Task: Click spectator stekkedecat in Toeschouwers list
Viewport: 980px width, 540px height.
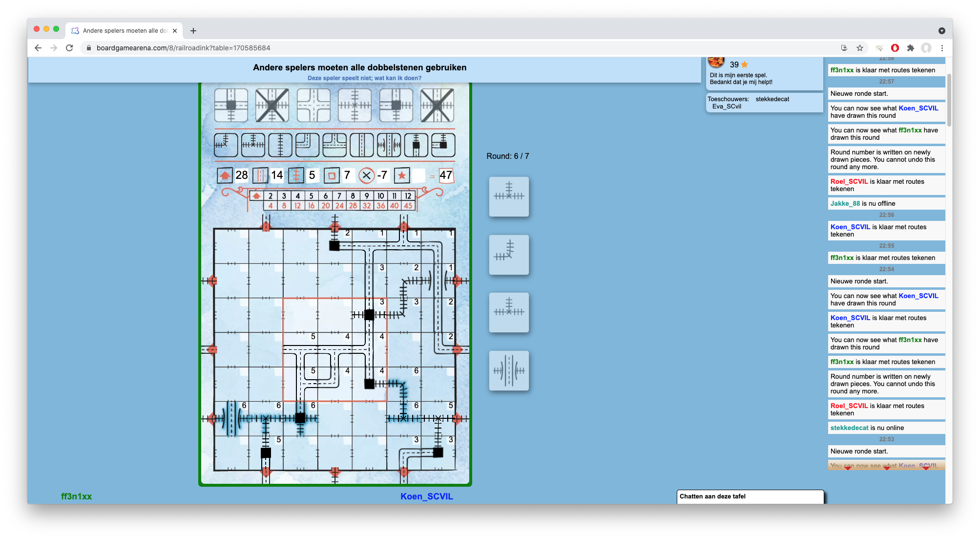Action: pyautogui.click(x=772, y=99)
